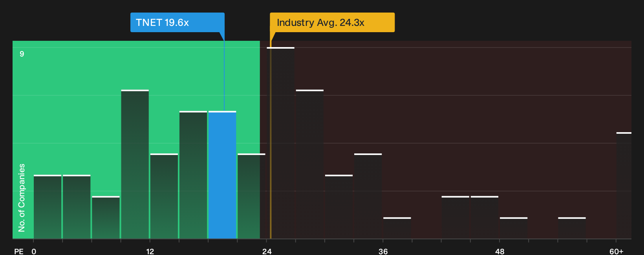Click the x-axis label 24

coord(267,251)
